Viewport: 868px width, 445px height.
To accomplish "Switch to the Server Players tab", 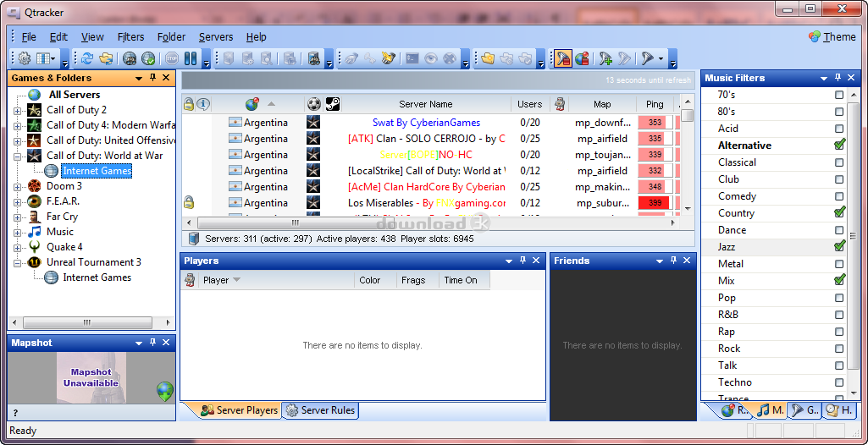I will tap(238, 410).
